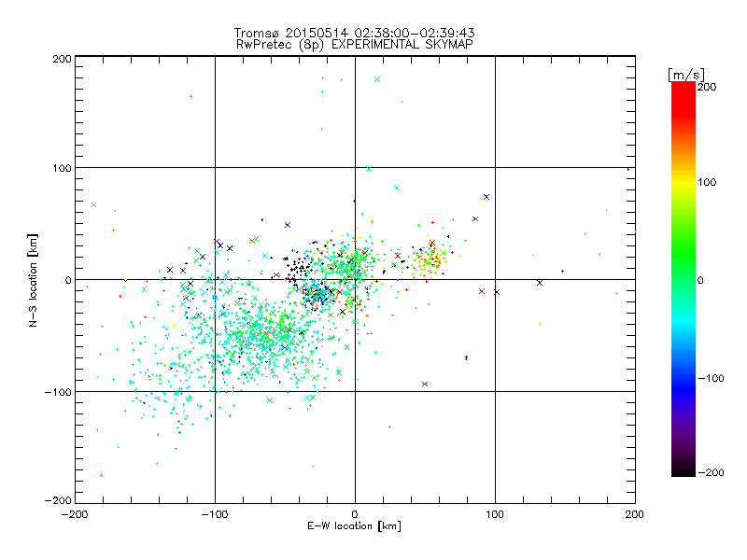The height and width of the screenshot is (560, 747).
Task: Click the 'E-W location [km]' axis label
Action: click(354, 525)
